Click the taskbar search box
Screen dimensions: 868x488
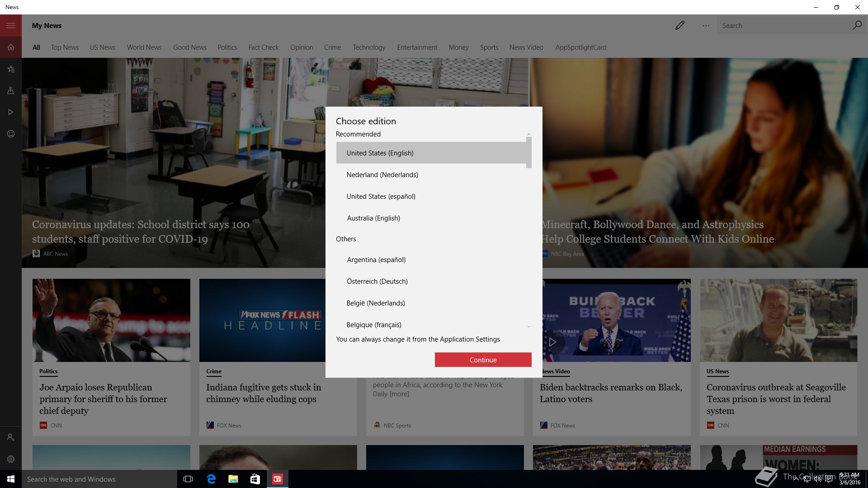[99, 479]
